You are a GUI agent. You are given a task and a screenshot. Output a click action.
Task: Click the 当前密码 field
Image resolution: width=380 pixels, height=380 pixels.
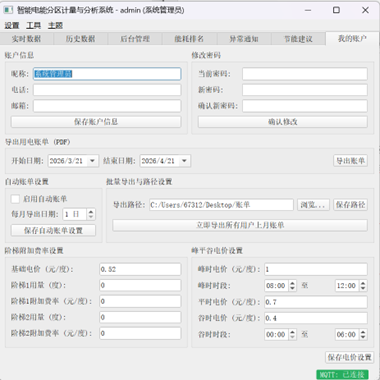coord(305,74)
